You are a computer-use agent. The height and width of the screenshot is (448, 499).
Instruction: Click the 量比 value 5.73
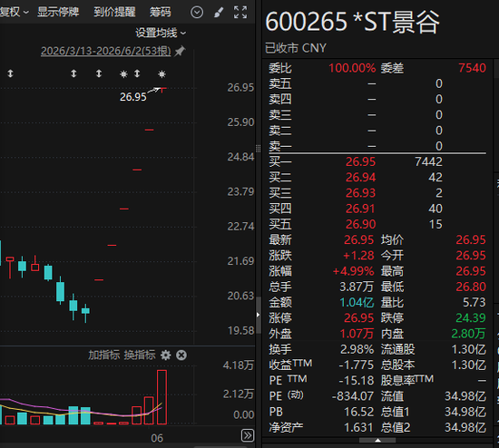[475, 302]
